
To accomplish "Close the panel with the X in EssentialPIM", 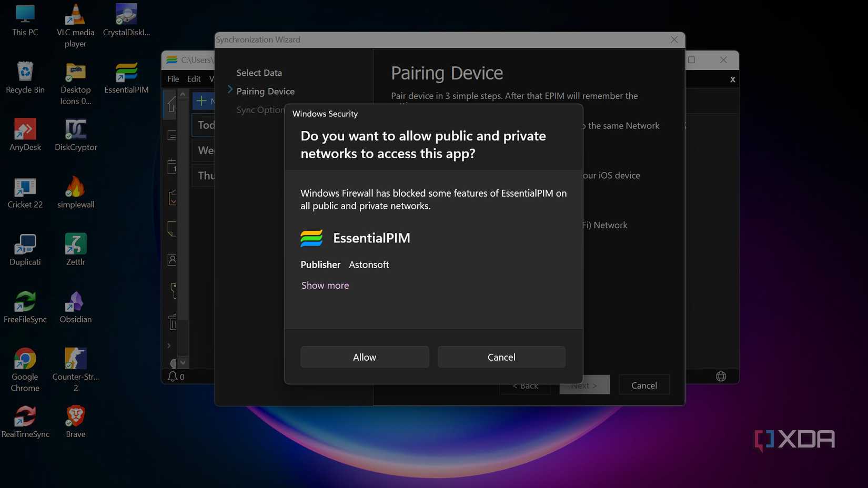I will 732,79.
